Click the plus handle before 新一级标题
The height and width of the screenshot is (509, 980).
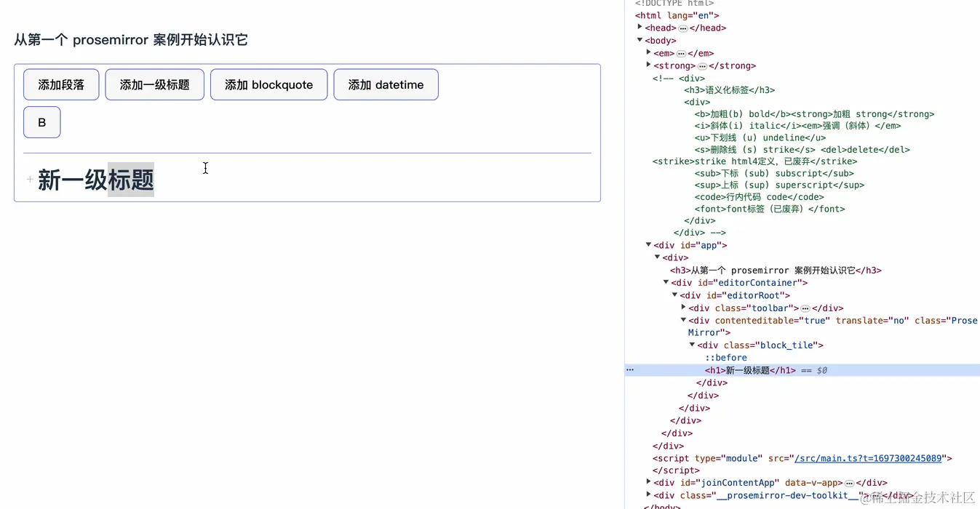[x=30, y=180]
